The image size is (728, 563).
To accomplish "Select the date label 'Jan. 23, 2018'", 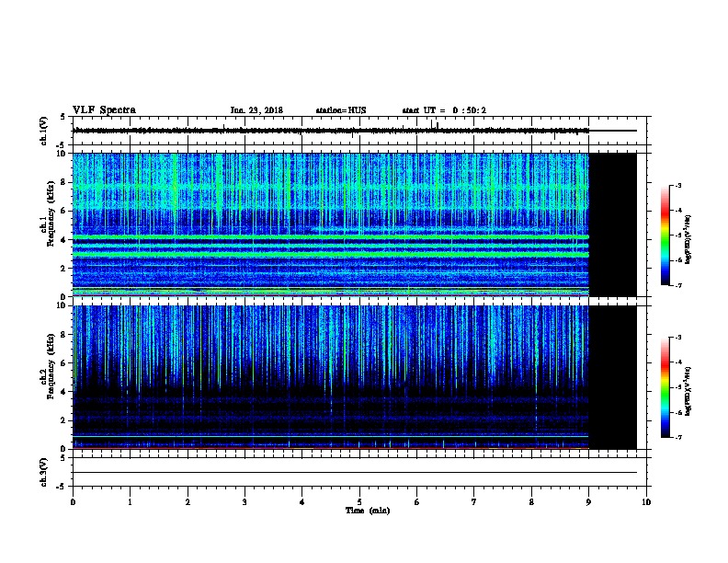I will [x=256, y=110].
